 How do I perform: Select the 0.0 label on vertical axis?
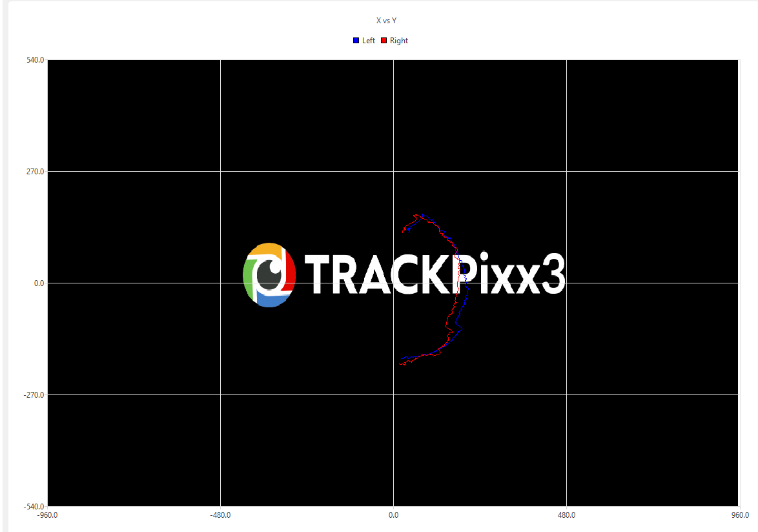point(39,283)
